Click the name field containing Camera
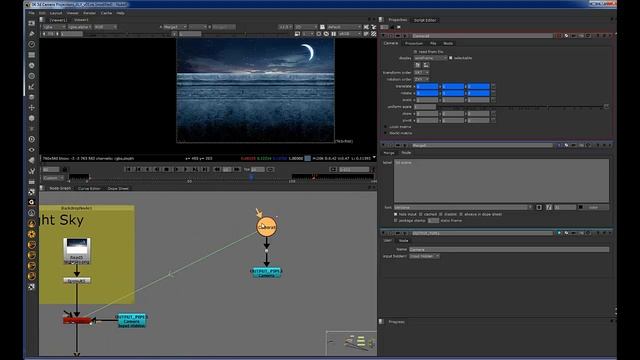 (x=509, y=249)
